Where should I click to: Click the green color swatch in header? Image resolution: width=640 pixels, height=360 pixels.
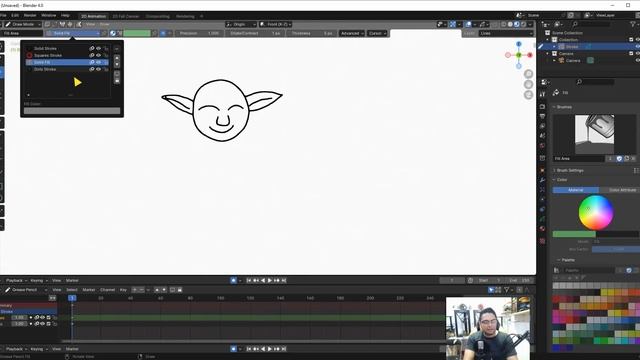click(x=137, y=33)
